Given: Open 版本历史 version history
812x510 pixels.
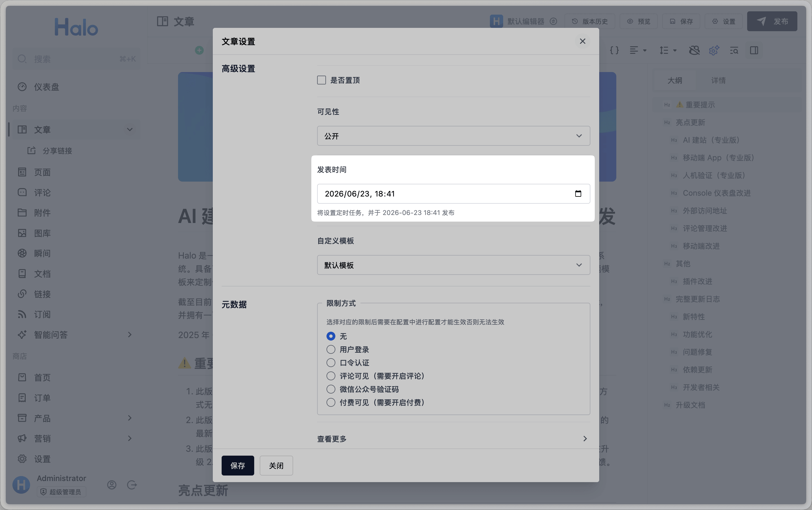Looking at the screenshot, I should pyautogui.click(x=590, y=21).
